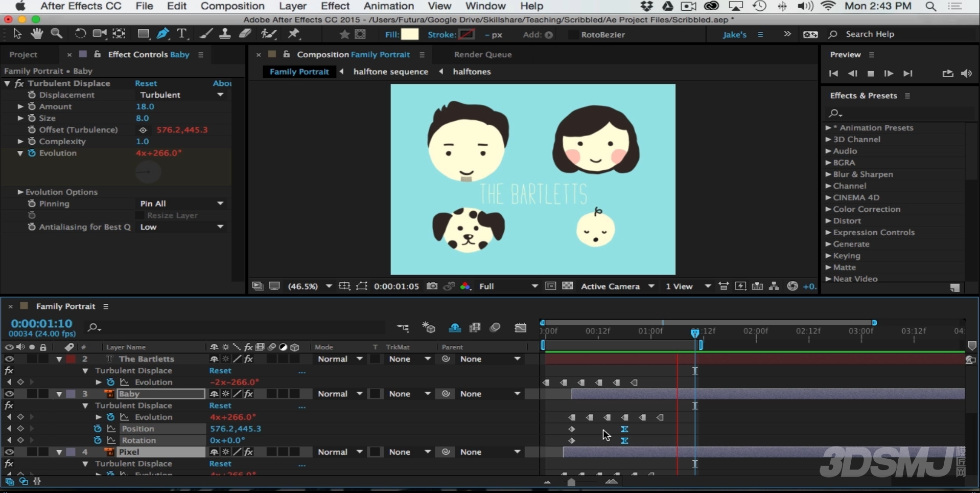Select the Selection arrow tool
The image size is (980, 493).
17,34
